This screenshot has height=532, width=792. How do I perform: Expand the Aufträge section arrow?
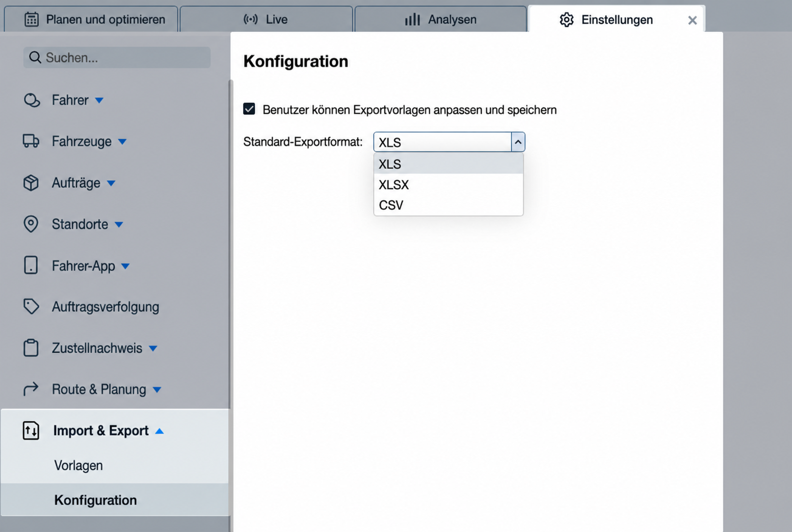coord(111,183)
